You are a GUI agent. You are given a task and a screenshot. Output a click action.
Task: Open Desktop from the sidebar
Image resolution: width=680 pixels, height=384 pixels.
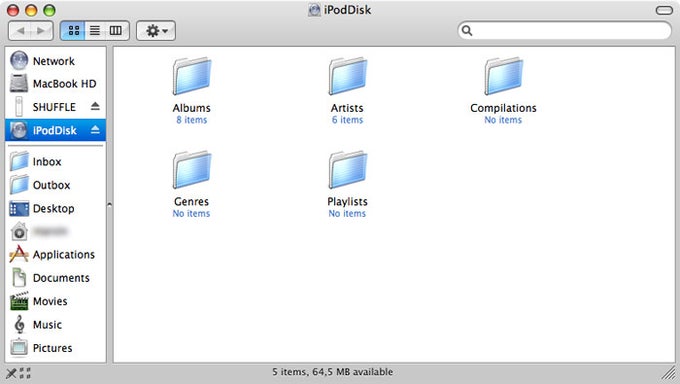point(56,209)
